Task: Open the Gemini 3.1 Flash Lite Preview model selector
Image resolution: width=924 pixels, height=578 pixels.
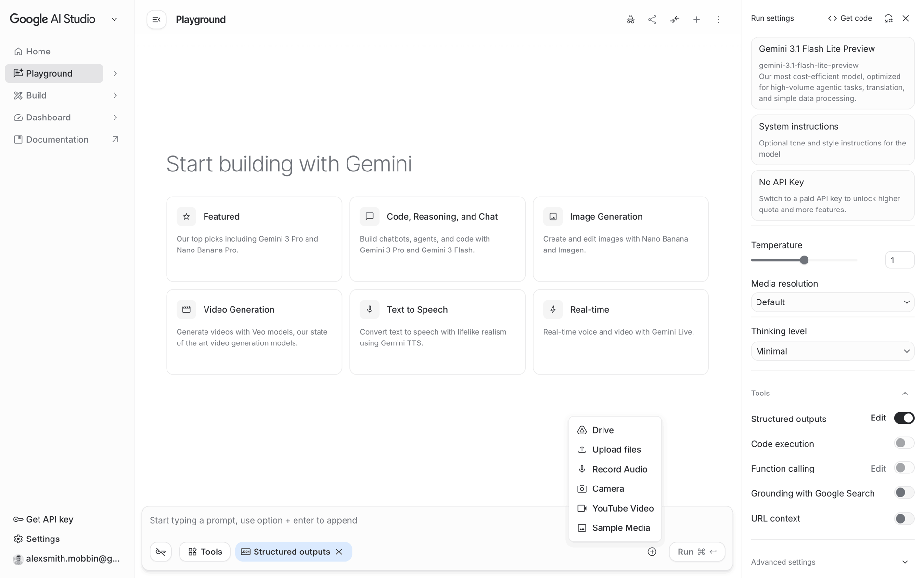Action: [833, 73]
